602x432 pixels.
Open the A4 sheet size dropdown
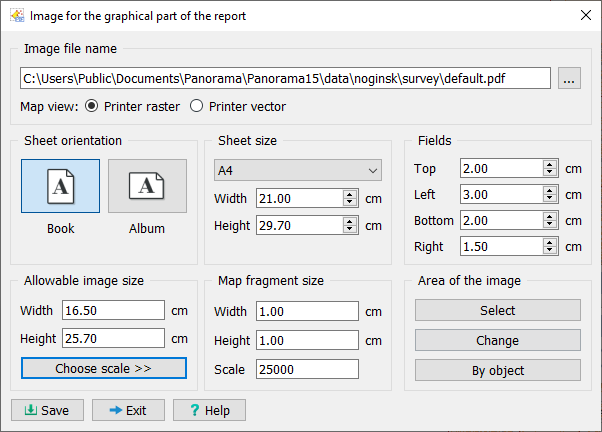(298, 170)
